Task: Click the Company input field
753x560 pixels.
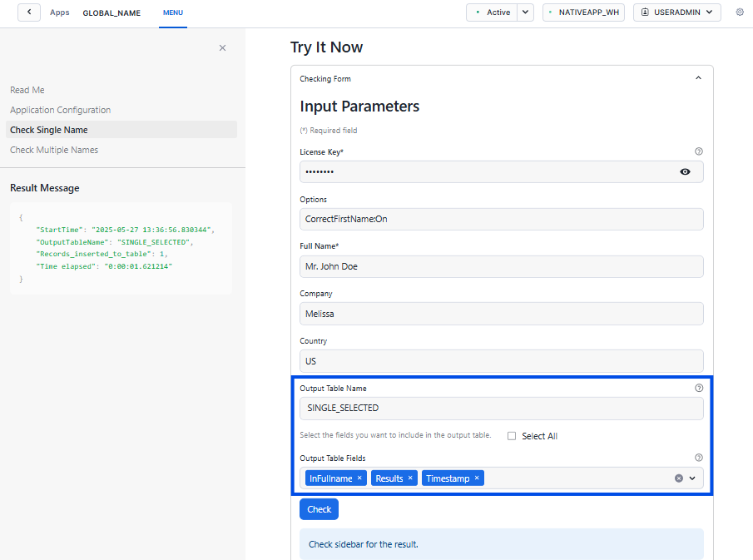Action: tap(502, 314)
